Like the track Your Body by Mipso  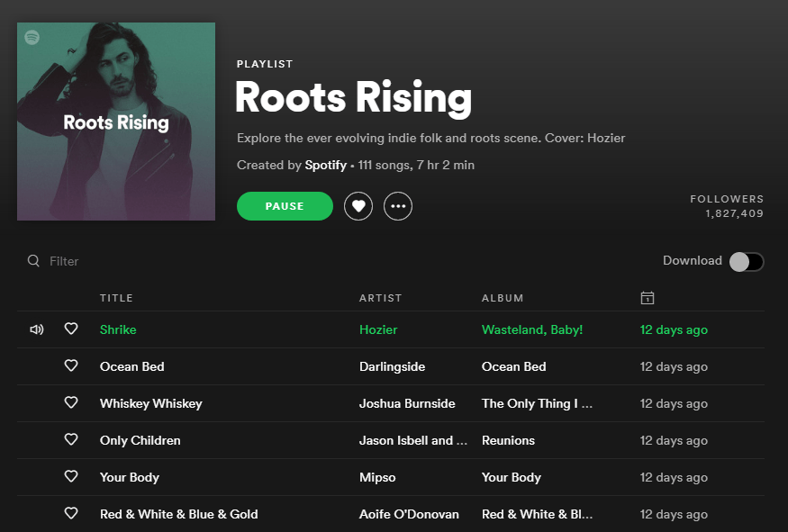click(x=71, y=476)
